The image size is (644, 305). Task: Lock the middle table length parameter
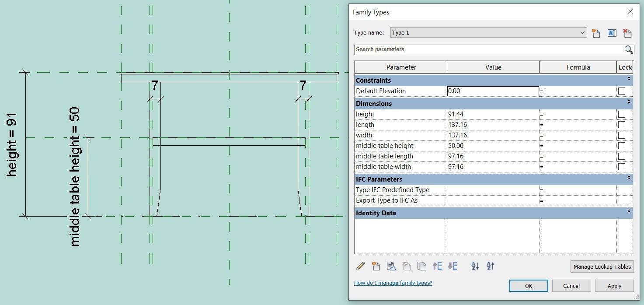click(x=622, y=156)
